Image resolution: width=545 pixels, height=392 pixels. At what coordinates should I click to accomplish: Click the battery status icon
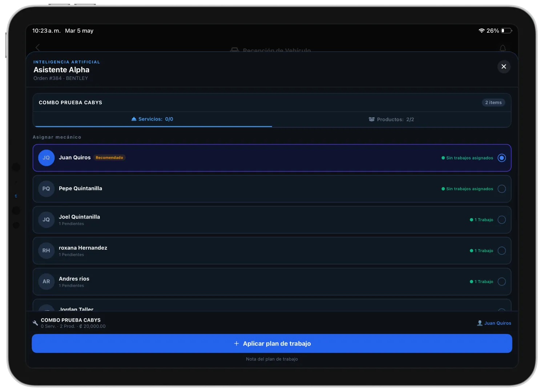[x=506, y=30]
